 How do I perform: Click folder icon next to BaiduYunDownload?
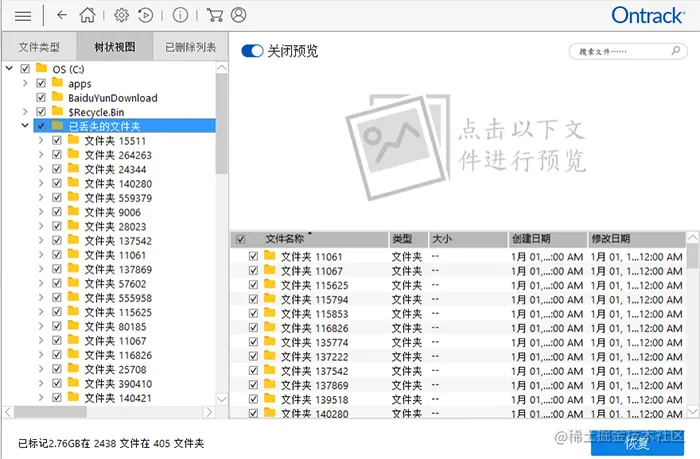58,96
